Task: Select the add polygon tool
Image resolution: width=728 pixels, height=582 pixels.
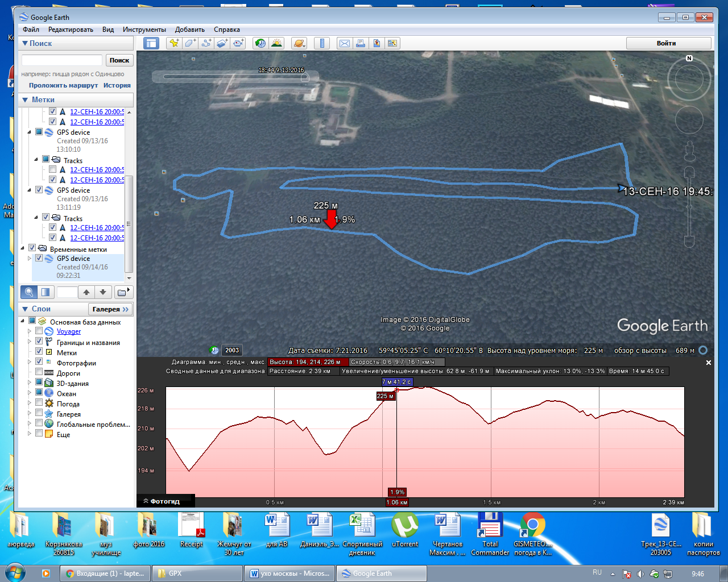Action: pos(191,43)
